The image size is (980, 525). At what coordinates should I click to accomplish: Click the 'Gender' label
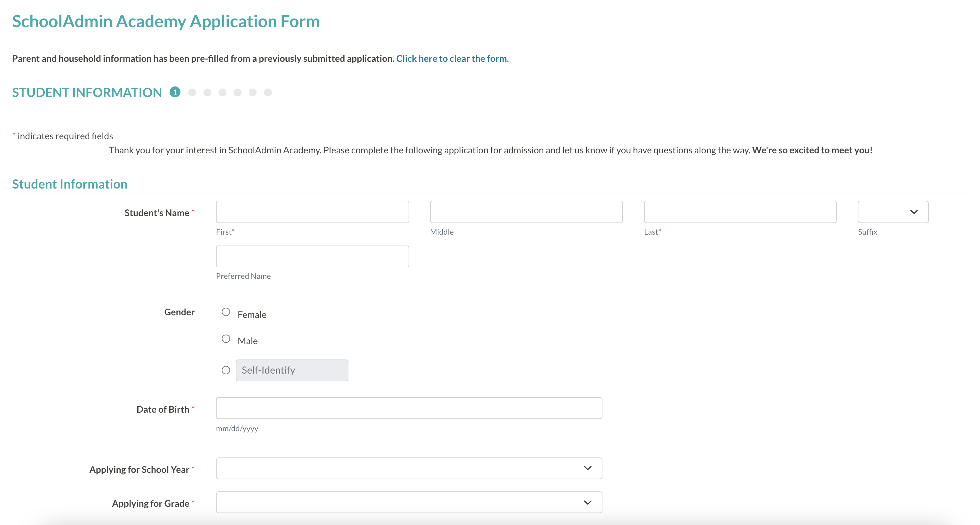pos(179,312)
